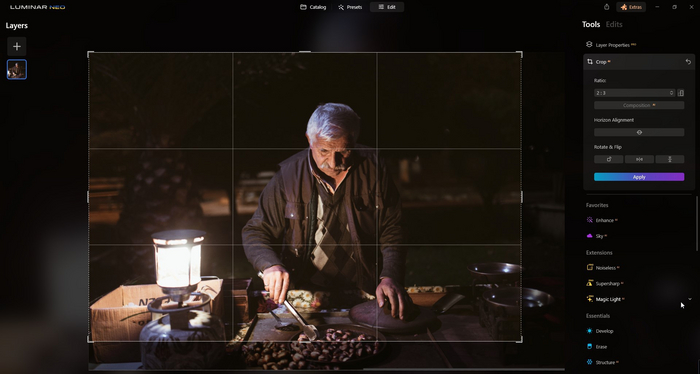
Task: Click the Extensions section heading
Action: (x=599, y=253)
